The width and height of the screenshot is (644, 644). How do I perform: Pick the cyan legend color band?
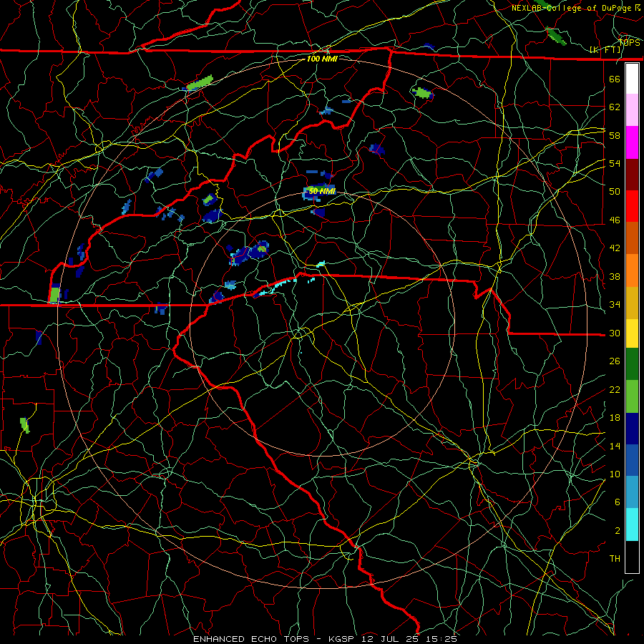coord(632,525)
